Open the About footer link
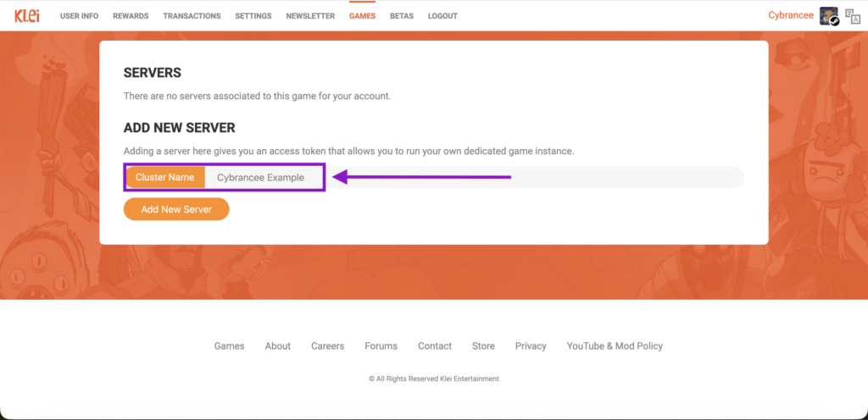Viewport: 868px width, 420px height. point(277,346)
